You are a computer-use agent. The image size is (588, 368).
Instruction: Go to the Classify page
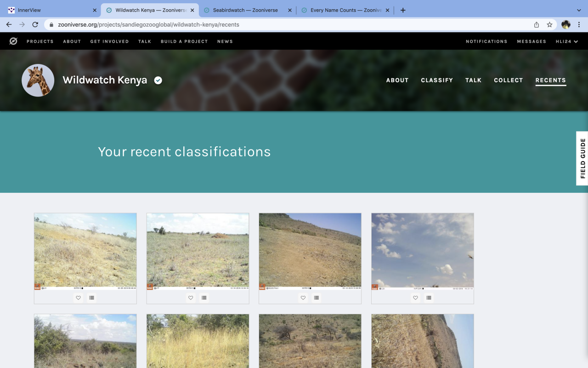tap(437, 80)
